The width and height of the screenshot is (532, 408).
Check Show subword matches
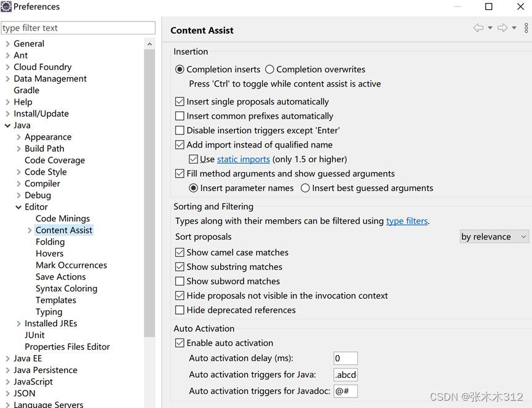(180, 281)
